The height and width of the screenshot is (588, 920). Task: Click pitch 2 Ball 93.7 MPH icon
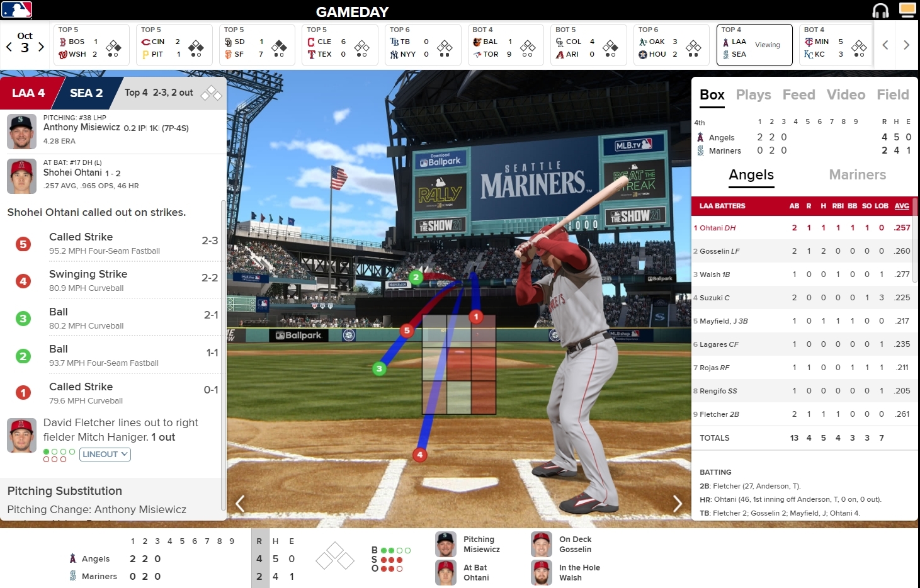[x=23, y=356]
